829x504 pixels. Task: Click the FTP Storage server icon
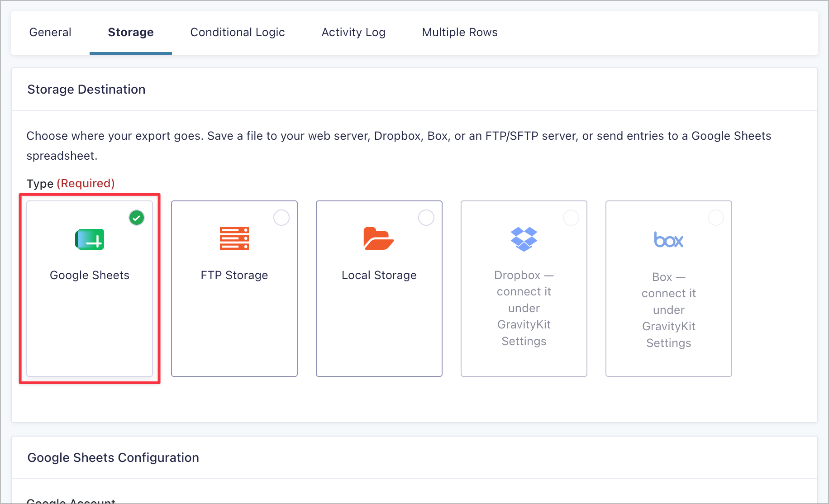234,238
